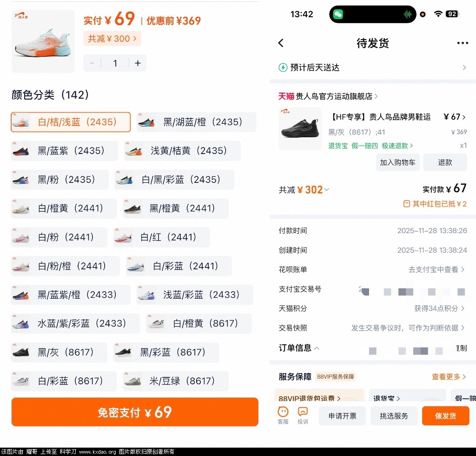Open the three-dot more options menu
Viewport: 476px width, 456px height.
tap(462, 43)
